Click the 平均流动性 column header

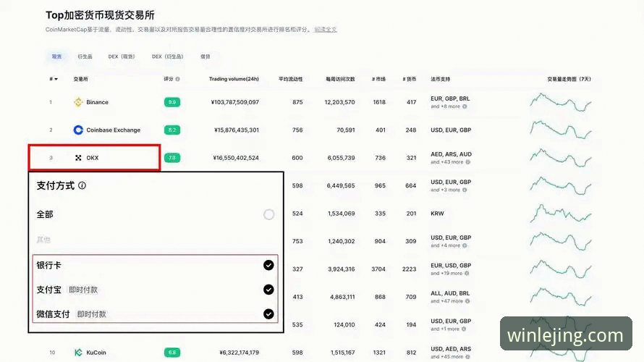coord(290,79)
